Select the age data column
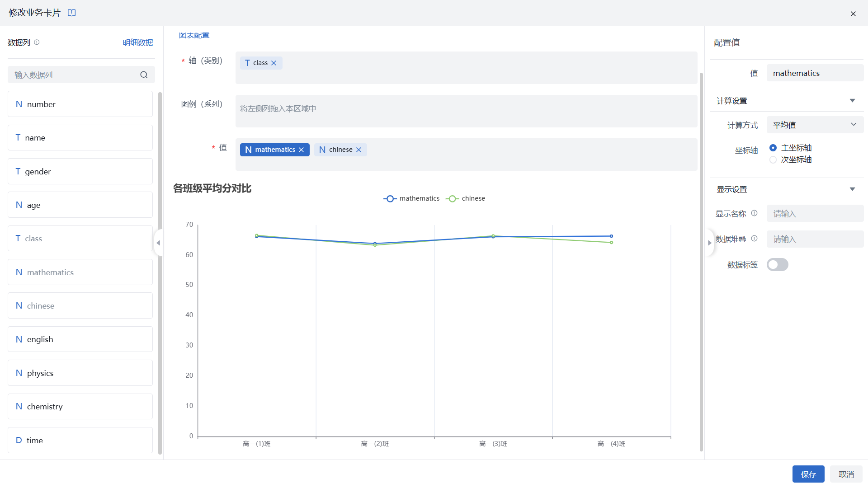Screen dimensions: 868x488 80,205
